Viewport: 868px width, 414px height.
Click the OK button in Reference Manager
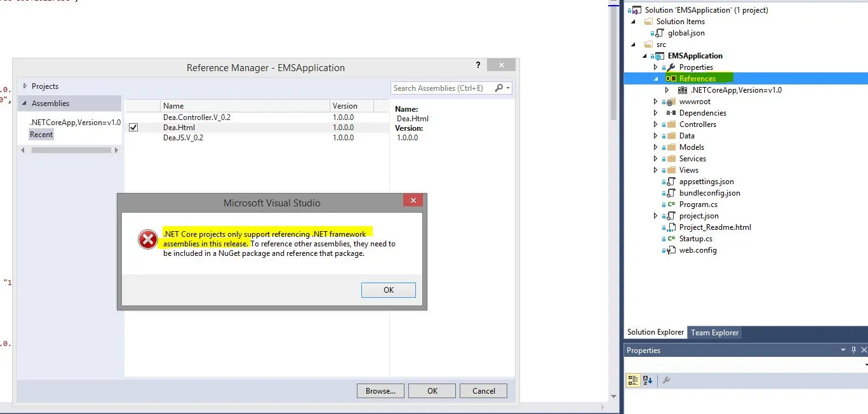(432, 391)
